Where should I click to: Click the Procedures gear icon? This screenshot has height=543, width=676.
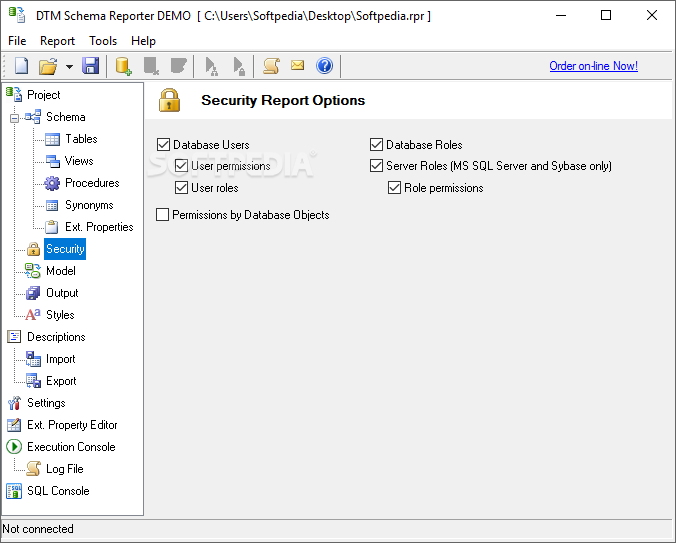point(52,183)
